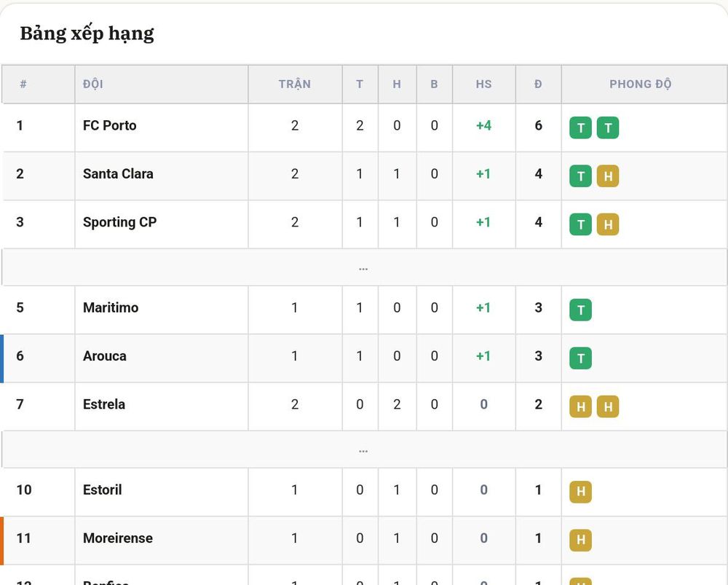Sort by the TRẬN column header
This screenshot has width=728, height=585.
(295, 84)
